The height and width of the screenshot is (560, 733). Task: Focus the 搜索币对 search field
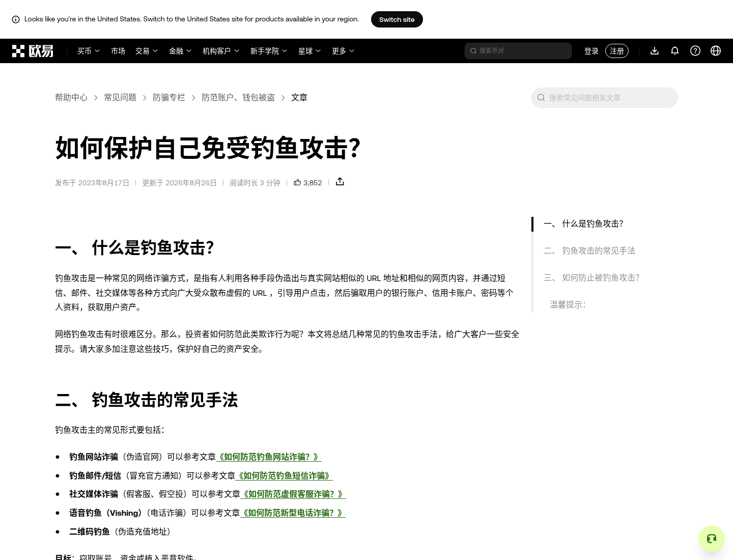518,51
